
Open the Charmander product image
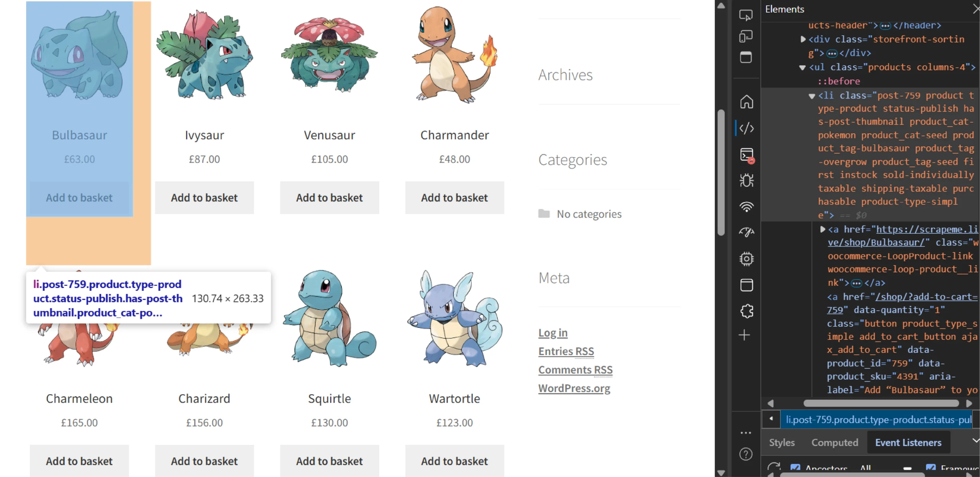pyautogui.click(x=454, y=54)
